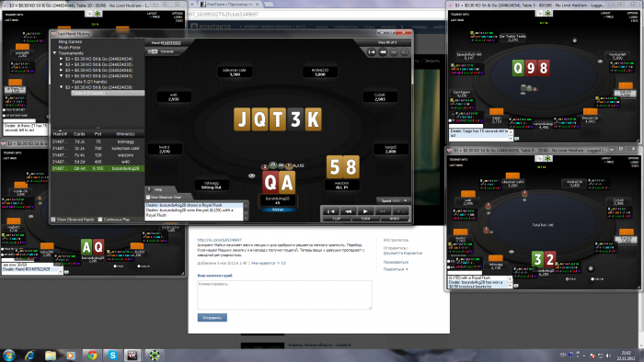The height and width of the screenshot is (362, 644).
Task: Click the Windows Start orb
Action: click(9, 355)
